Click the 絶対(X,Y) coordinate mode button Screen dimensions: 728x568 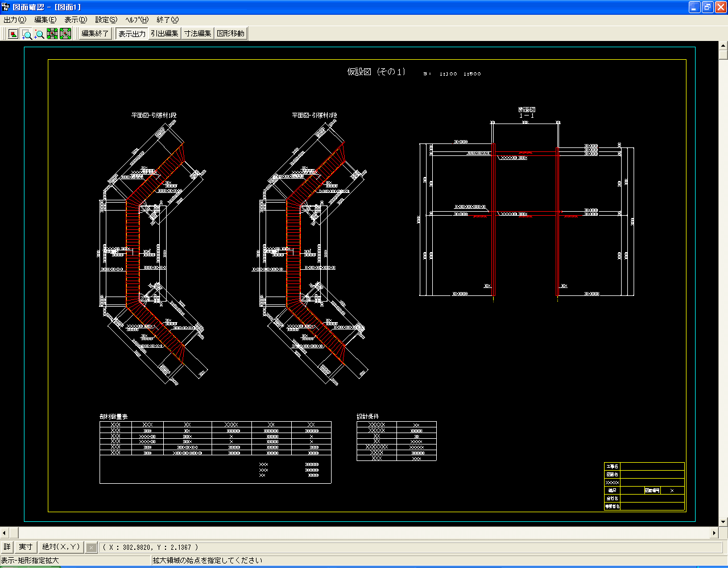pos(61,547)
